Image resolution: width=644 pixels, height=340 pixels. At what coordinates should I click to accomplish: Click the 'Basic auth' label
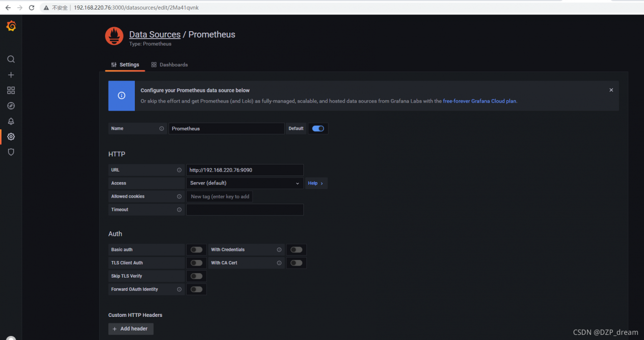122,250
